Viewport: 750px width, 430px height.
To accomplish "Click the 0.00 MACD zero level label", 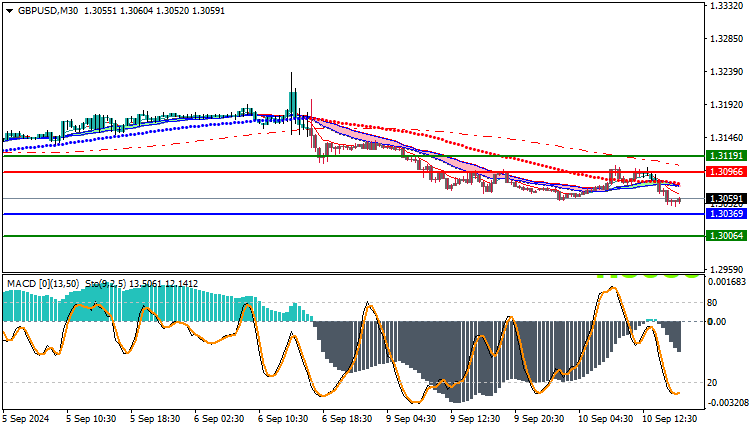I will (717, 322).
